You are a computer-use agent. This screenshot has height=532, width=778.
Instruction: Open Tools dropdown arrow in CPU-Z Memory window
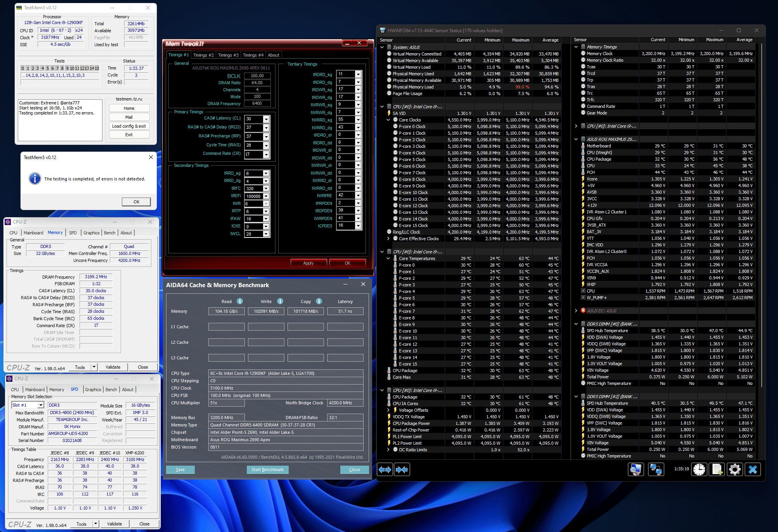click(94, 367)
